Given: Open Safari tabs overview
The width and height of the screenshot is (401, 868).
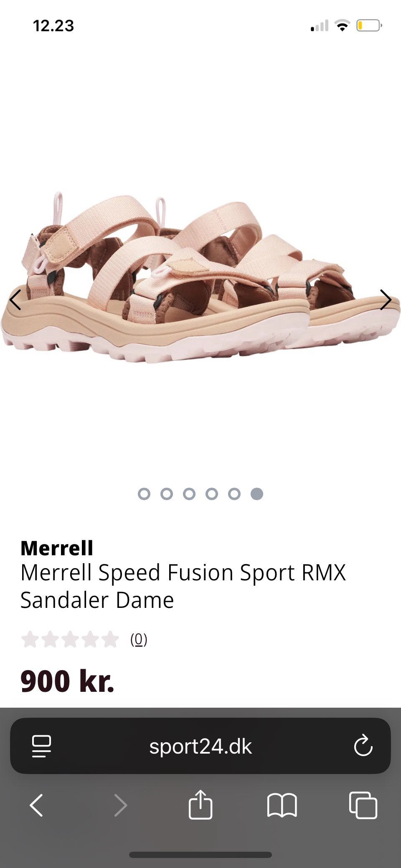Looking at the screenshot, I should 363,805.
